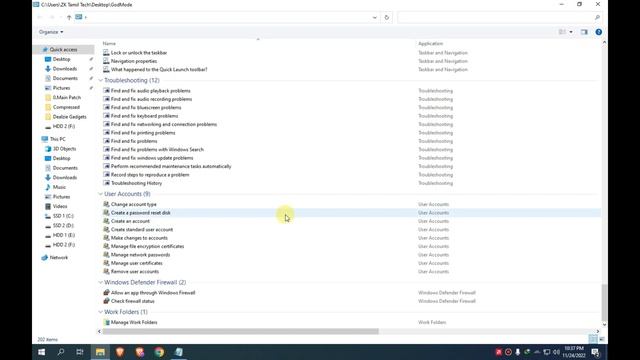The width and height of the screenshot is (640, 360).
Task: Click the Allow an app through Windows Firewall icon
Action: tap(106, 293)
